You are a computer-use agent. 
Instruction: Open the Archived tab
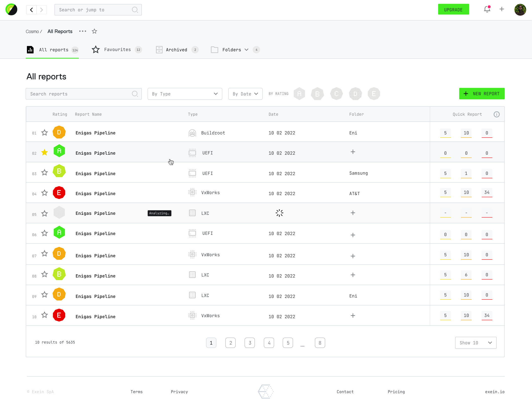pos(177,50)
